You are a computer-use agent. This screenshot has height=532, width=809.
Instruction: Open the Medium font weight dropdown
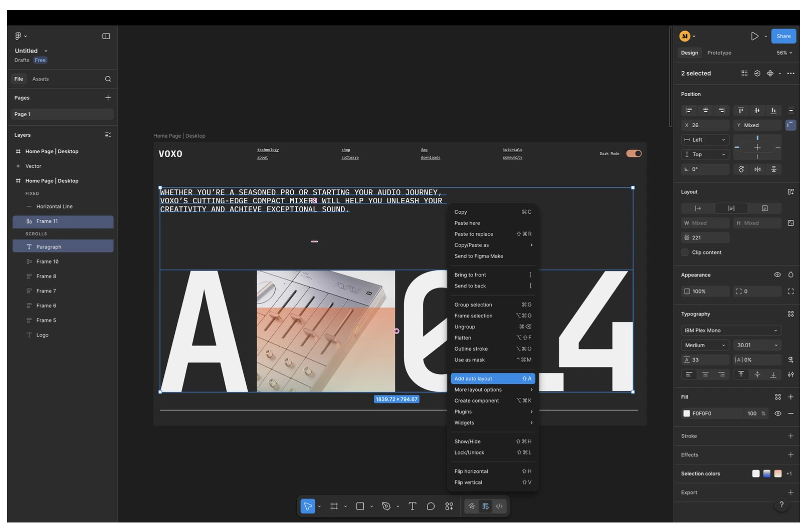click(x=705, y=345)
